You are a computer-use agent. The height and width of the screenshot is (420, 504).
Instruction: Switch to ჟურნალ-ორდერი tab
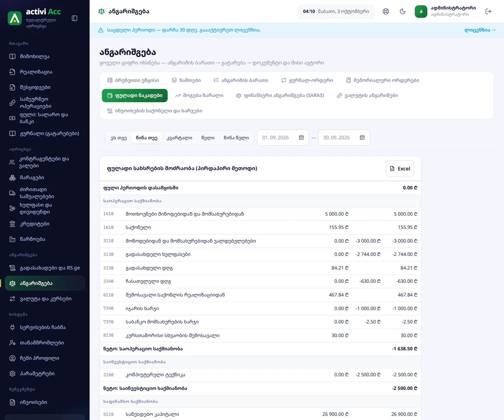pyautogui.click(x=307, y=80)
